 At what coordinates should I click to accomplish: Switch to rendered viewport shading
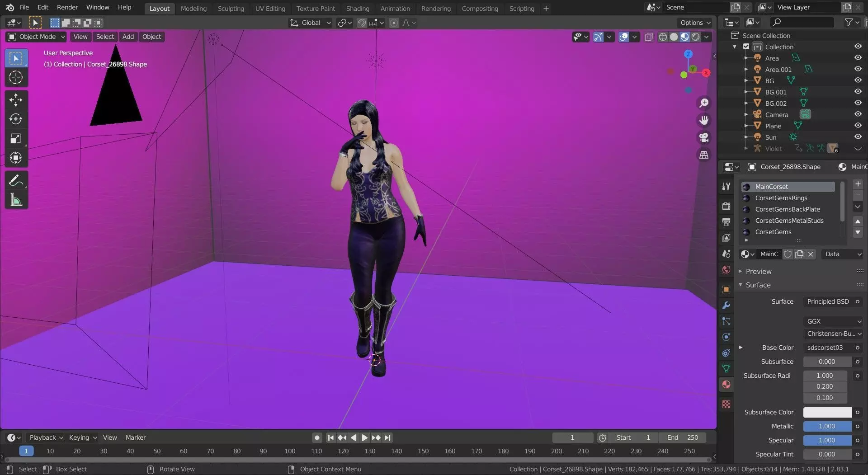click(x=696, y=37)
